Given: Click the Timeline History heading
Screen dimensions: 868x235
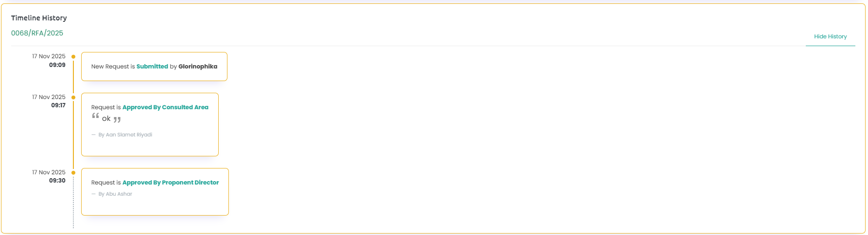Looking at the screenshot, I should pyautogui.click(x=39, y=18).
